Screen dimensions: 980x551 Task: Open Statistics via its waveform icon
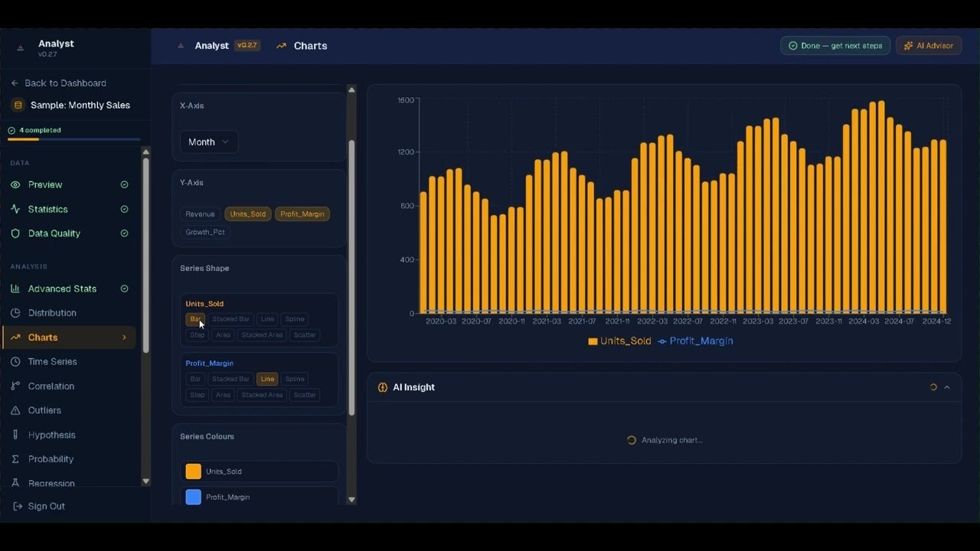[16, 209]
